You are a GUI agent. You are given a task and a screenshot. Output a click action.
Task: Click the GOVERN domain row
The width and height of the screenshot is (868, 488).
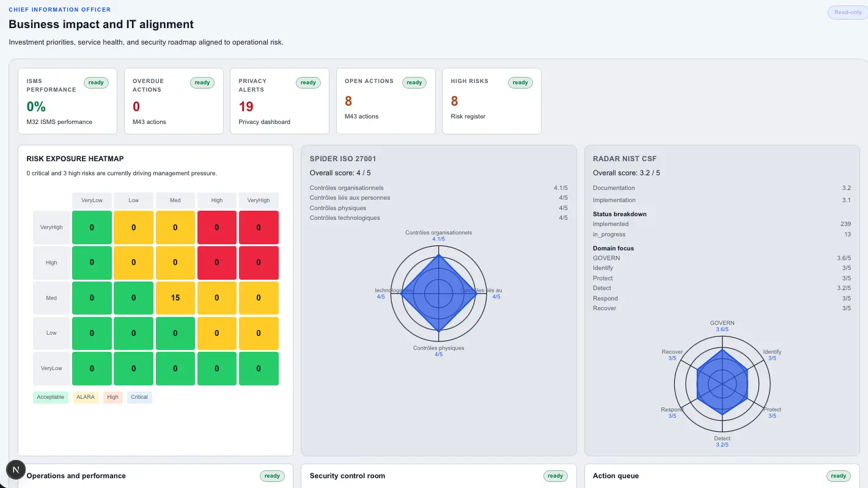[x=722, y=258]
